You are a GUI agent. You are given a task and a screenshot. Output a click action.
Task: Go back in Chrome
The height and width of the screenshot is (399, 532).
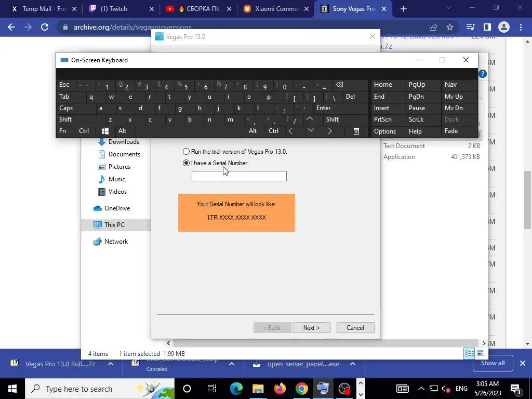[x=11, y=27]
